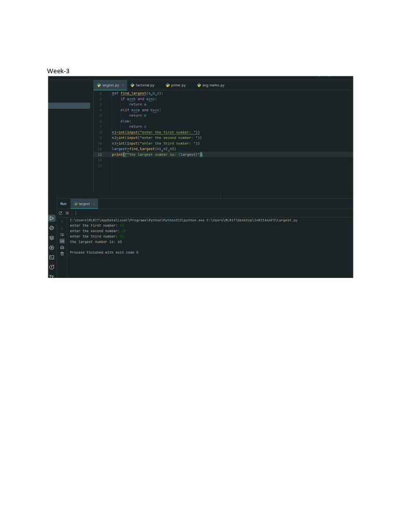Open the avg marks.py tab
The image size is (399, 532).
(x=211, y=85)
